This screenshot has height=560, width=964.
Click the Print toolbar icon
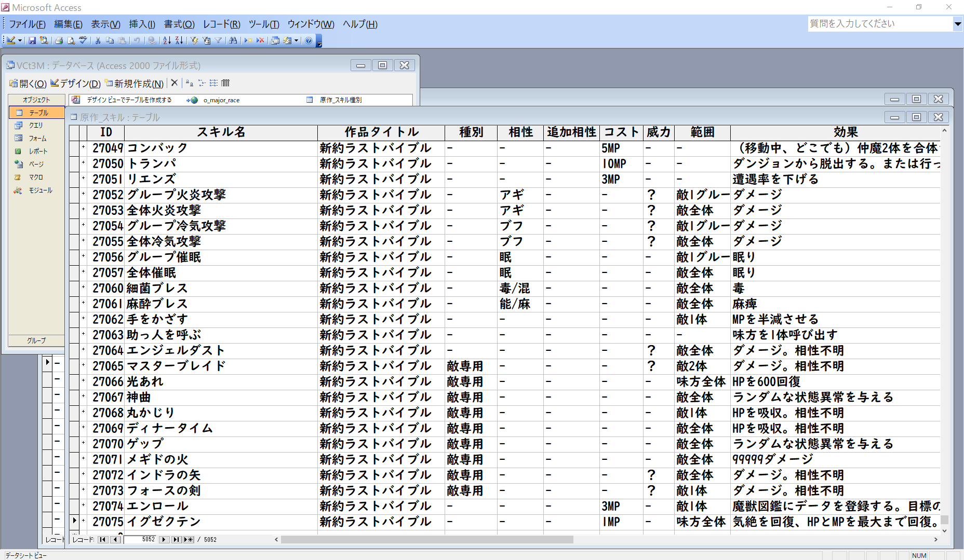pyautogui.click(x=59, y=40)
